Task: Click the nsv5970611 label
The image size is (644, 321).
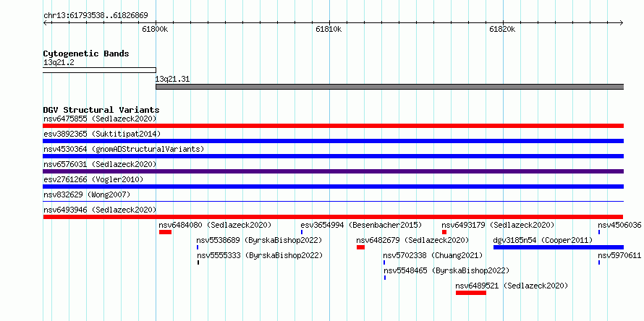Action: 619,255
